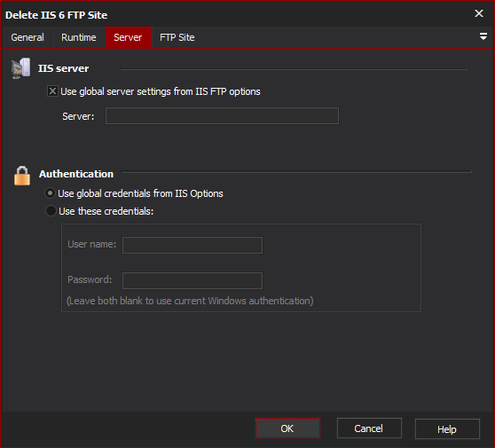Select the Server tab
495x448 pixels.
coord(128,37)
